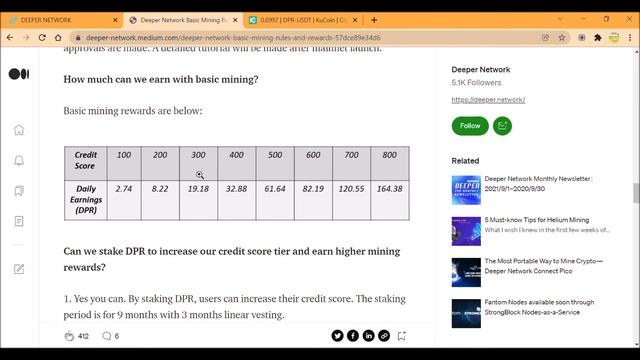Open stories icon in sidebar

[19, 221]
